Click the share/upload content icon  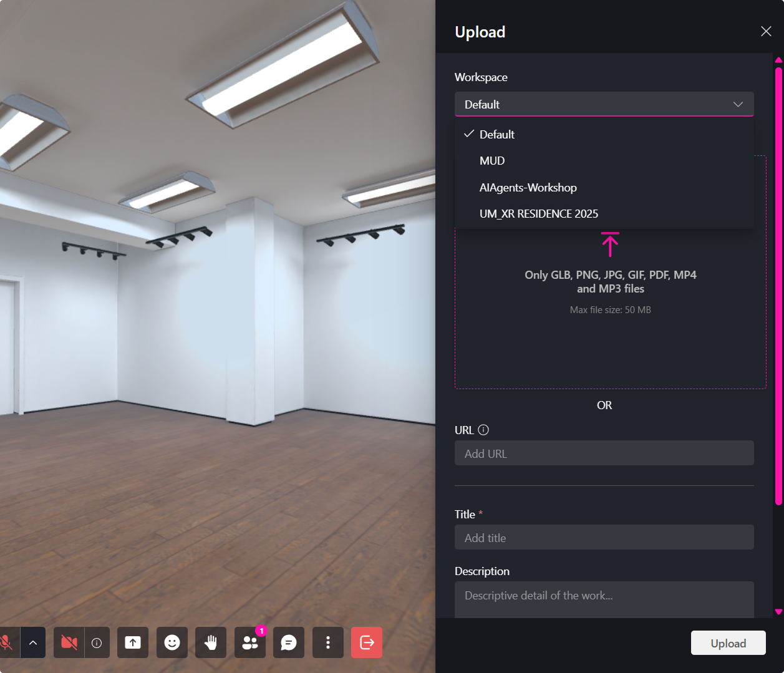tap(133, 642)
